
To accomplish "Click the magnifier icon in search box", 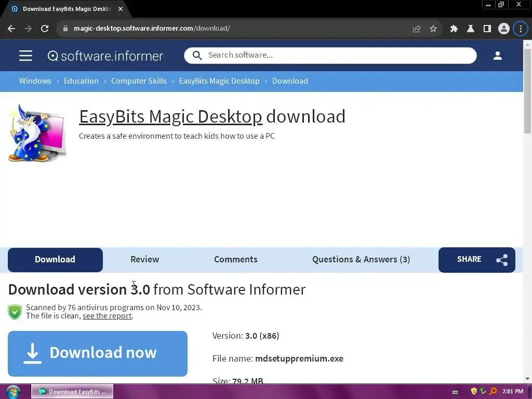I will tap(197, 55).
